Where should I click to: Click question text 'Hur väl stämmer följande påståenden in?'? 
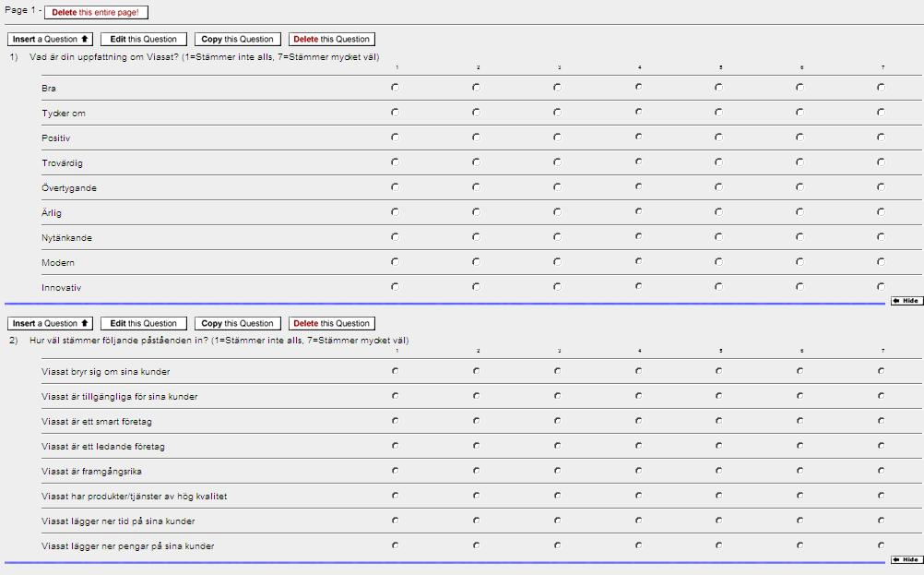[x=119, y=341]
